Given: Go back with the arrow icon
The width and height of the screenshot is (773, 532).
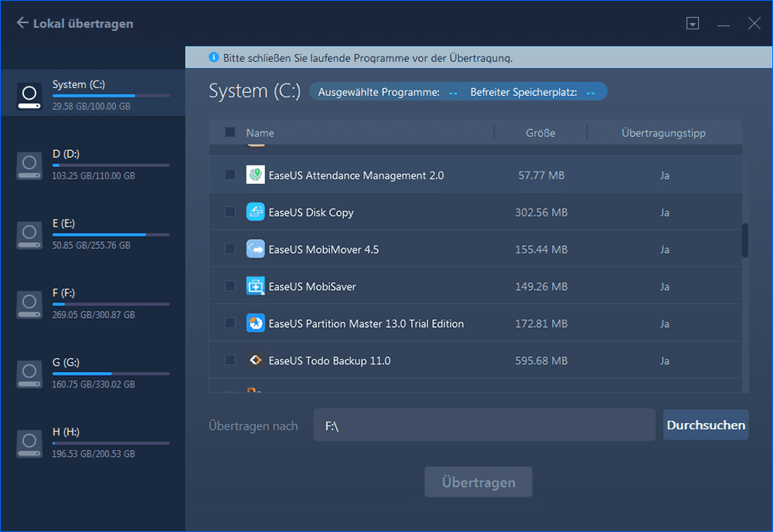Looking at the screenshot, I should point(22,22).
